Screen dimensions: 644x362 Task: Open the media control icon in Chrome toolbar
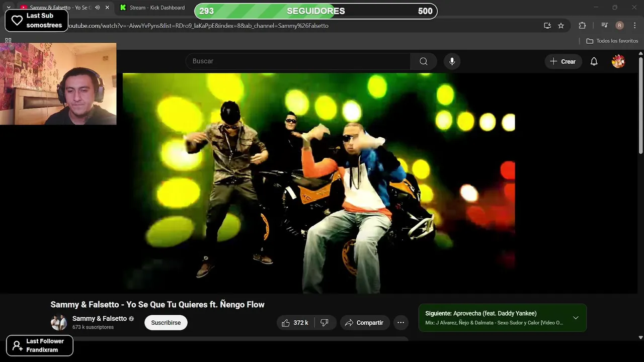[604, 26]
